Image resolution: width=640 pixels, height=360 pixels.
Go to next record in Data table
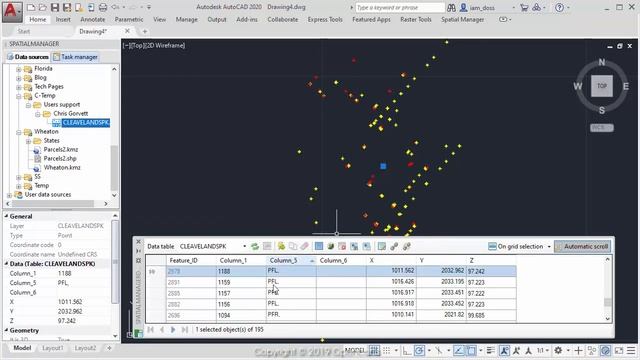pyautogui.click(x=173, y=329)
